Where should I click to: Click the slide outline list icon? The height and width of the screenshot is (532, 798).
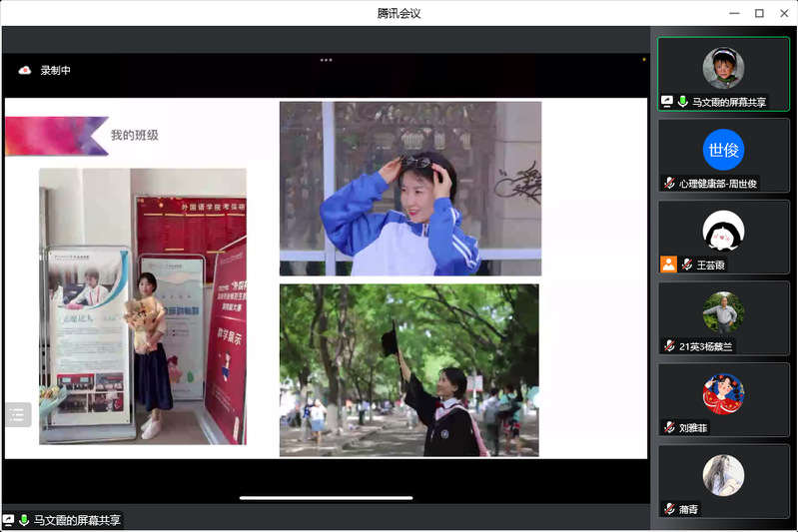coord(17,415)
